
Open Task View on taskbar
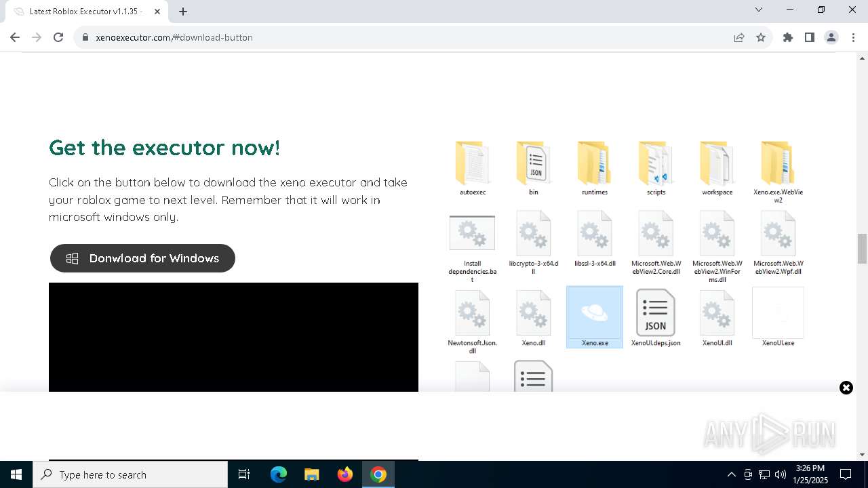click(244, 474)
